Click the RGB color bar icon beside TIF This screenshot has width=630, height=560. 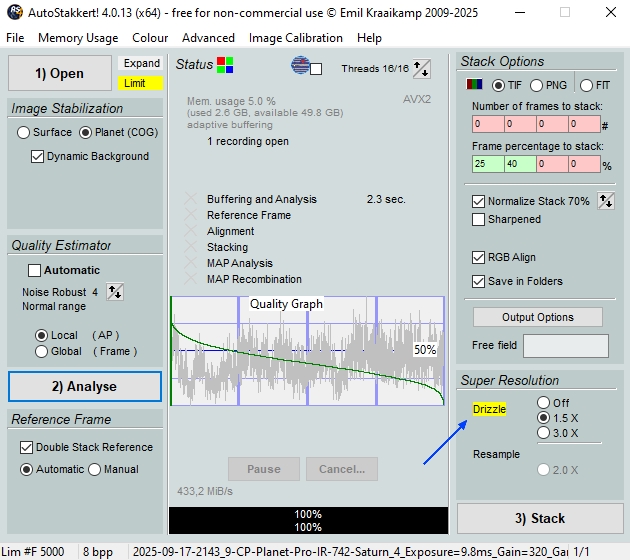[476, 85]
